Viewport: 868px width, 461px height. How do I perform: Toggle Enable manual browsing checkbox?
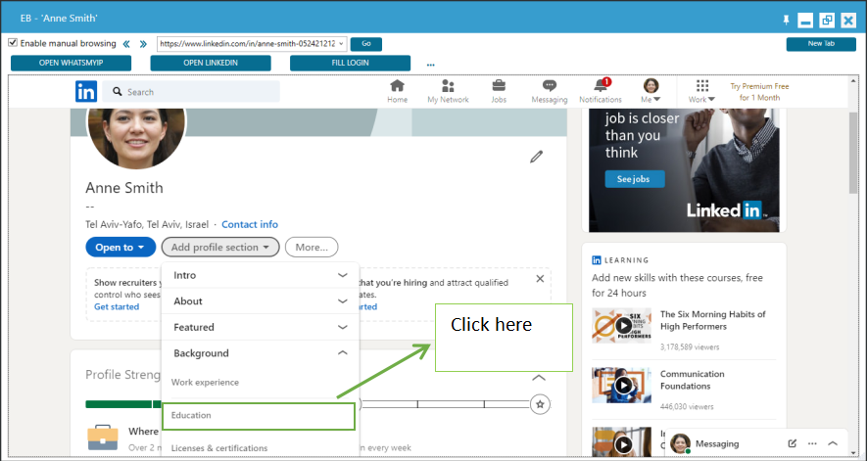coord(14,42)
